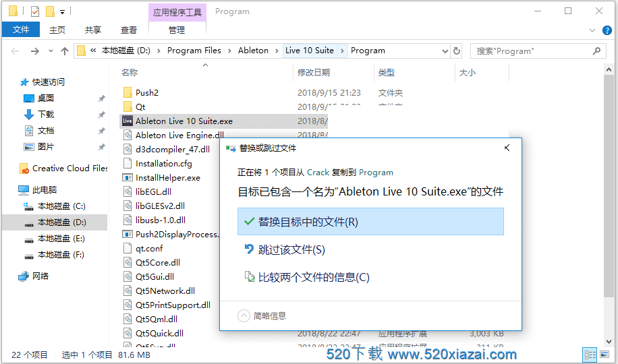The image size is (618, 364).
Task: Choose 跳过该文件(S) option
Action: [x=291, y=249]
